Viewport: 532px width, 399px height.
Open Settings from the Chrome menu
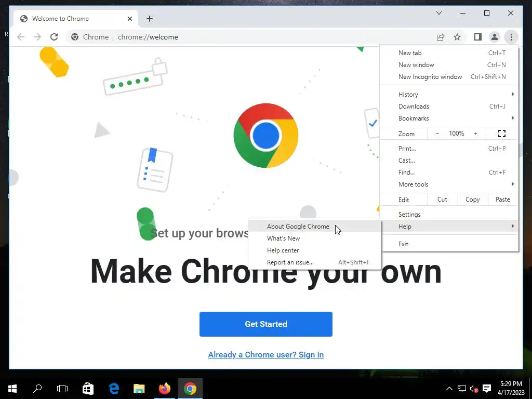[449, 215]
